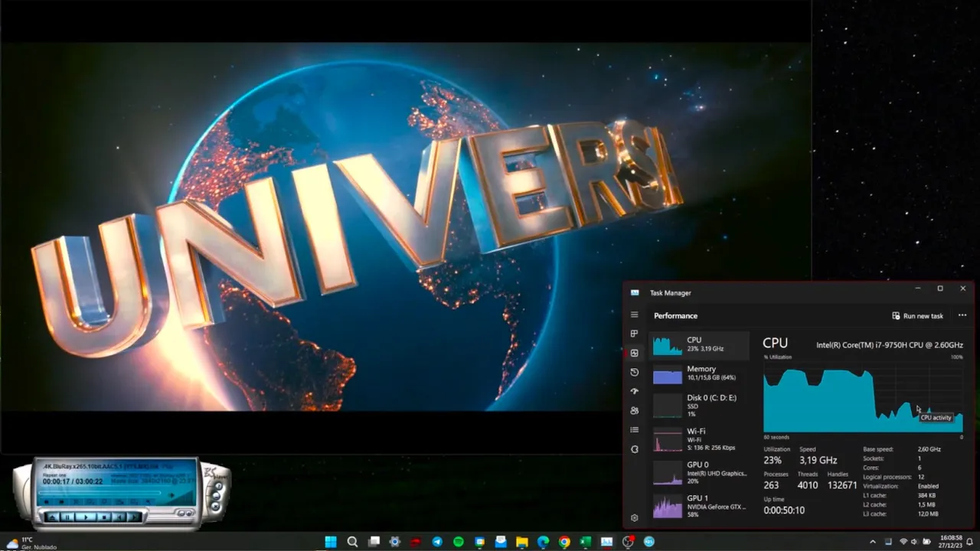This screenshot has width=980, height=551.
Task: Open Google Chrome from the taskbar
Action: [564, 542]
